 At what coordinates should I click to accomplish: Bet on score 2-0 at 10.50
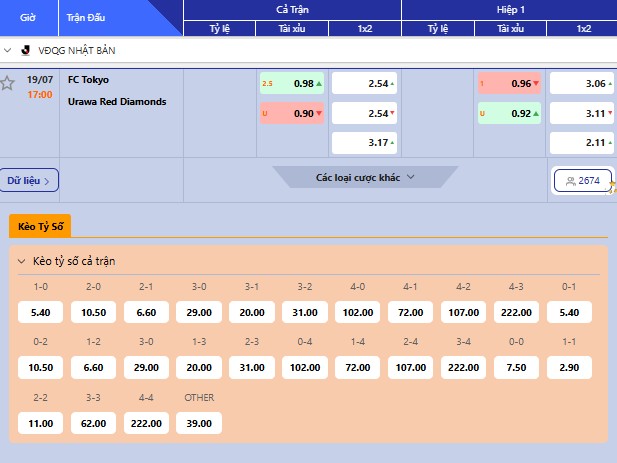93,312
